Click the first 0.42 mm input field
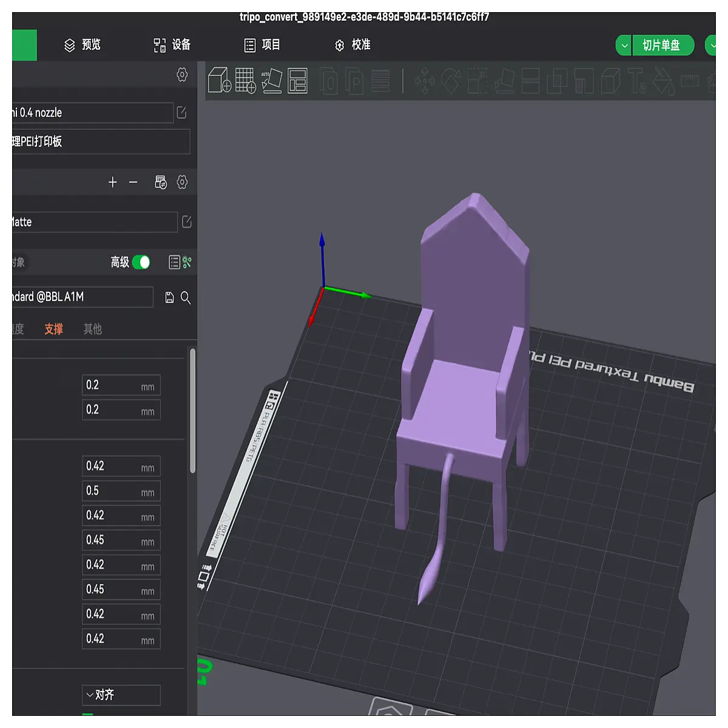The image size is (728, 728). tap(121, 466)
